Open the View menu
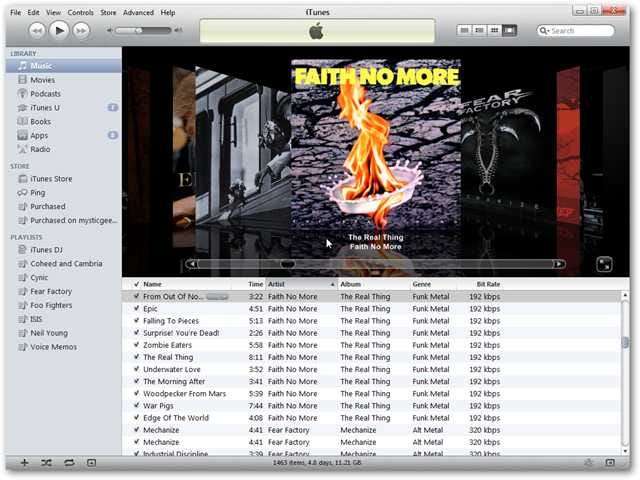 tap(53, 13)
